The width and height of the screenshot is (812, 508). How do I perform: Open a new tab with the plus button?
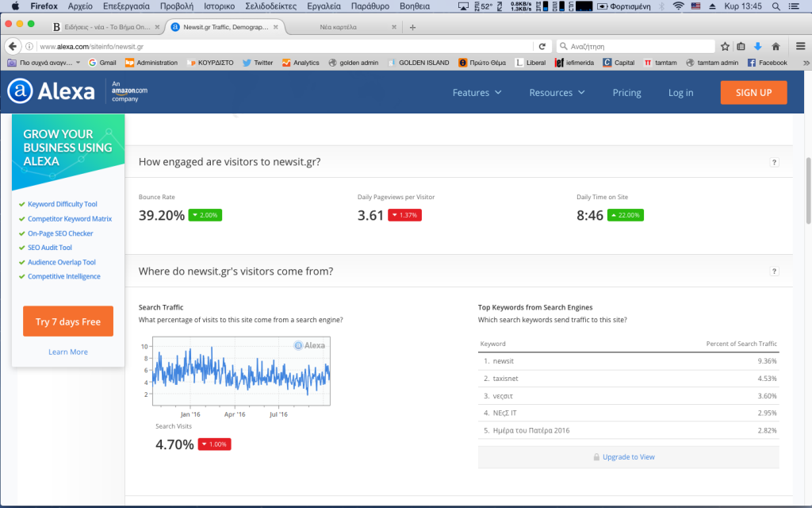pyautogui.click(x=412, y=27)
